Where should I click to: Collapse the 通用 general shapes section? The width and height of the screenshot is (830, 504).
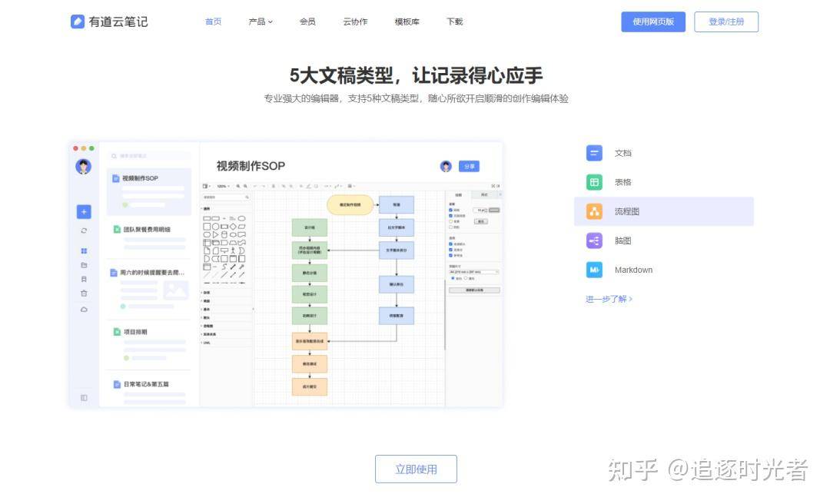coord(206,208)
